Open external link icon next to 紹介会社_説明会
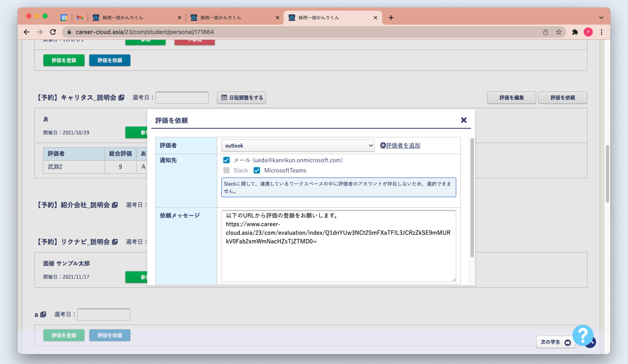The image size is (628, 364). click(115, 205)
